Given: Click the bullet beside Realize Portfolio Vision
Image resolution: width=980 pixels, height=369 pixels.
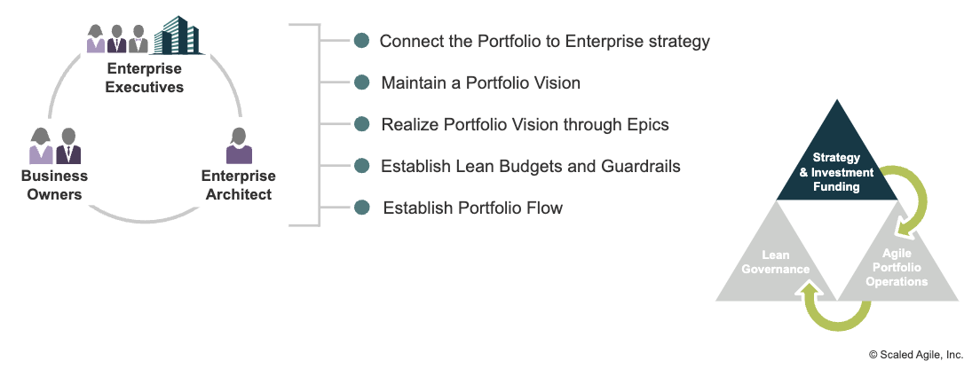Looking at the screenshot, I should [x=361, y=124].
